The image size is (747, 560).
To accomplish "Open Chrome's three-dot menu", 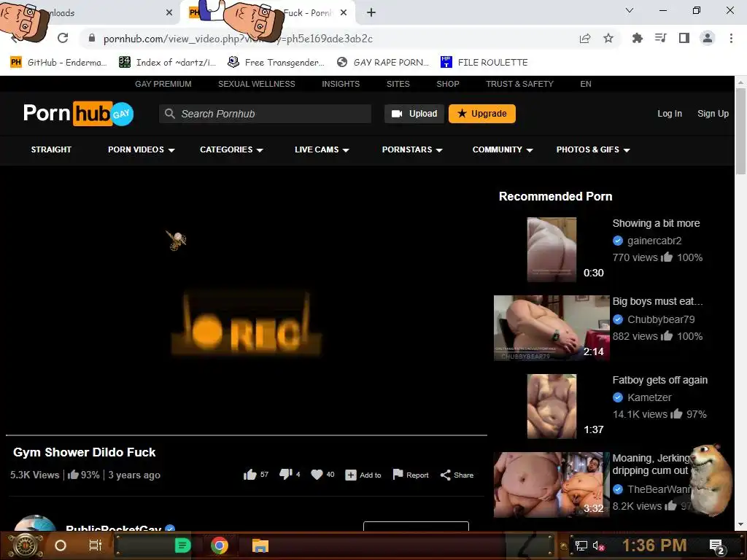I will 731,38.
